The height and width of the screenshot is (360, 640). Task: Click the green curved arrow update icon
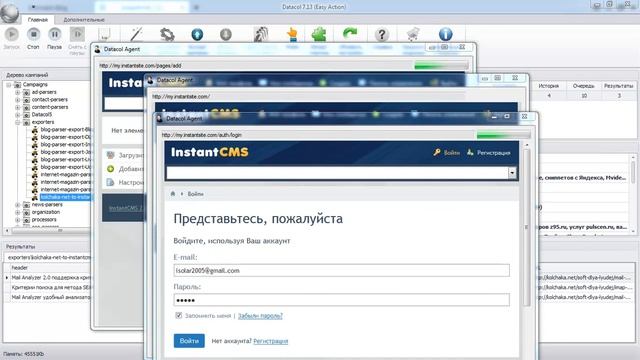click(350, 34)
